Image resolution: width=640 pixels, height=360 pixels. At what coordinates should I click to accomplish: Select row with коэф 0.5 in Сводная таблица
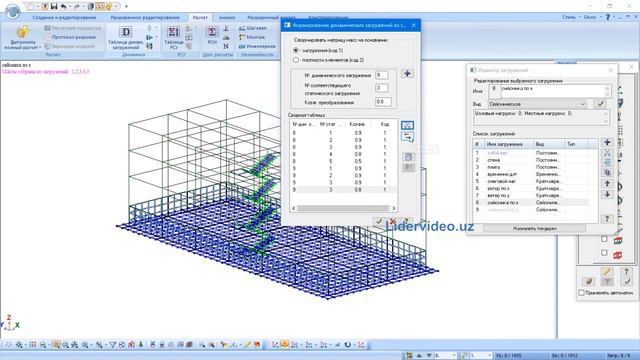pos(343,161)
